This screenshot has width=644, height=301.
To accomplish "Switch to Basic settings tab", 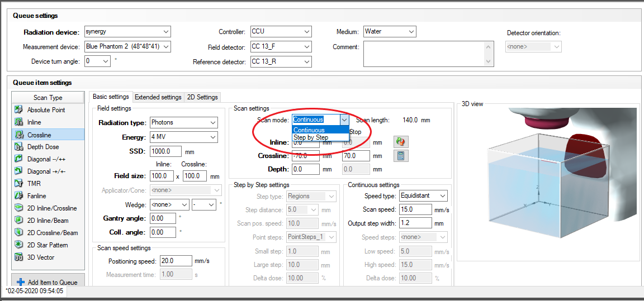I will pyautogui.click(x=111, y=97).
